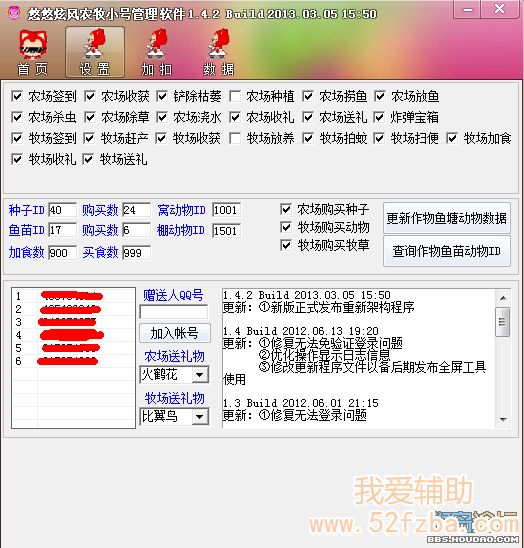The height and width of the screenshot is (548, 524).
Task: Toggle the 农场浇水 checkbox
Action: coord(162,117)
